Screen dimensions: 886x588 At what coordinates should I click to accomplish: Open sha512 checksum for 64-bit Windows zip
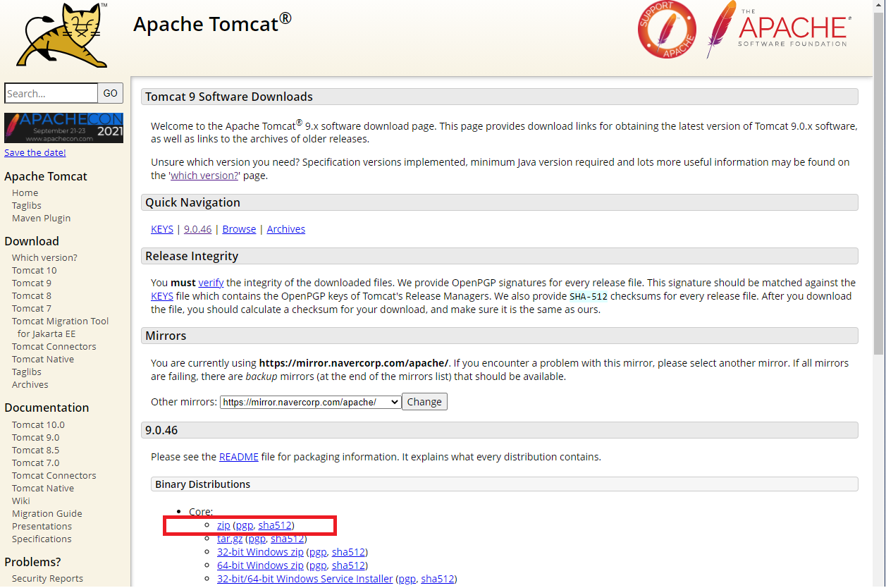coord(348,565)
